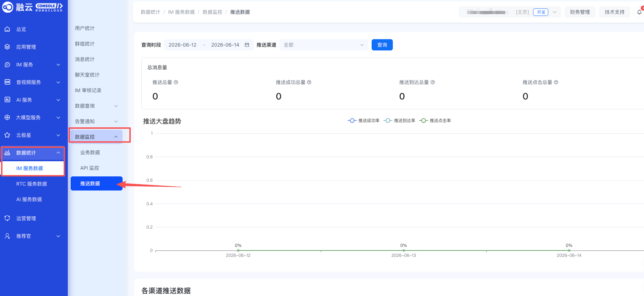The image size is (644, 296).
Task: Expand the 大模型服务 menu chevron
Action: coord(58,117)
